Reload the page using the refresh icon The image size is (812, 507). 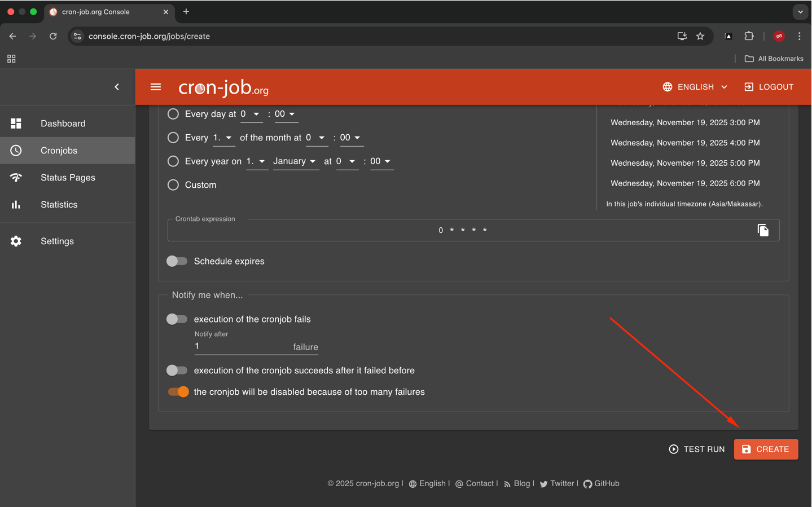pyautogui.click(x=53, y=36)
